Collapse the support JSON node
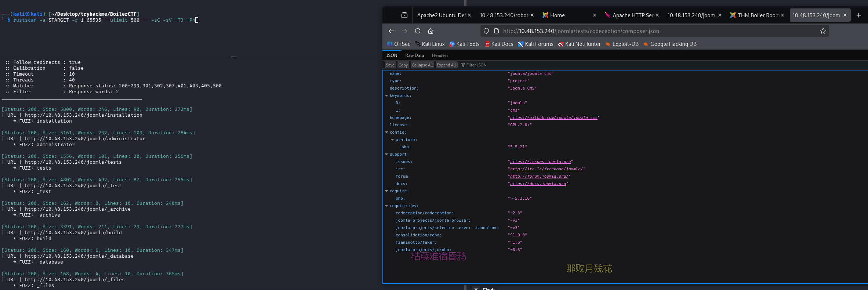This screenshot has height=290, width=868. [386, 155]
